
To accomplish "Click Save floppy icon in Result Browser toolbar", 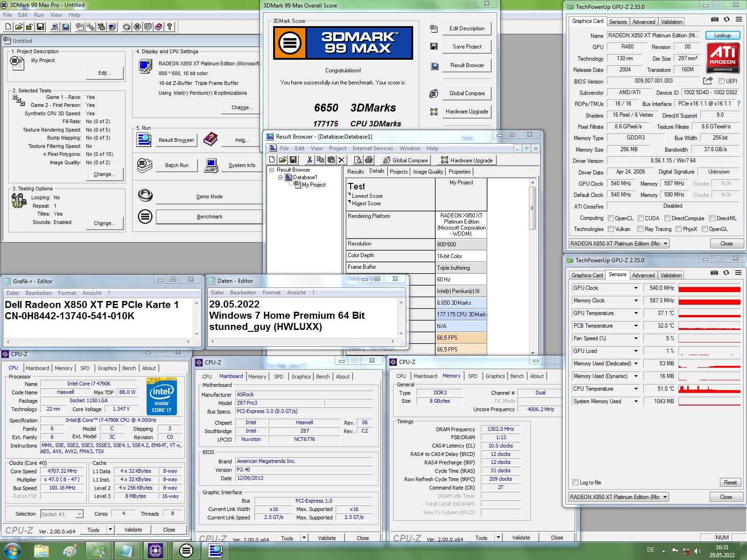I will point(293,160).
